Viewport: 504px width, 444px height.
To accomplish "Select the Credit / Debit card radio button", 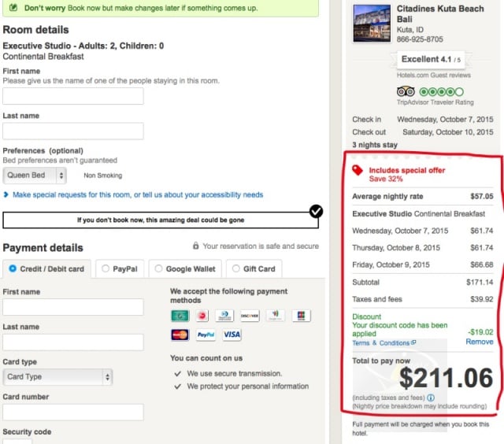I will tap(13, 268).
